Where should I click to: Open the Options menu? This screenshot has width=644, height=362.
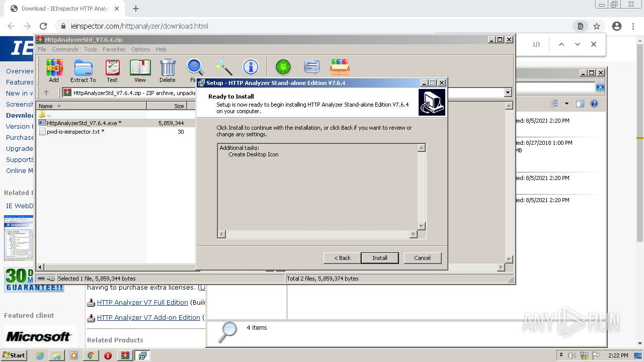[x=141, y=49]
